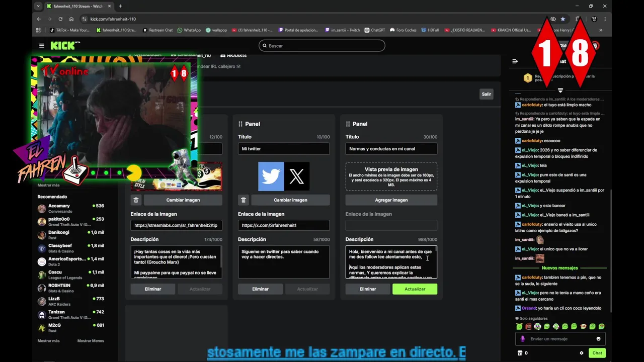Screen dimensions: 644x362
Task: Click the Enviar un mensaje chat input
Action: click(x=559, y=339)
